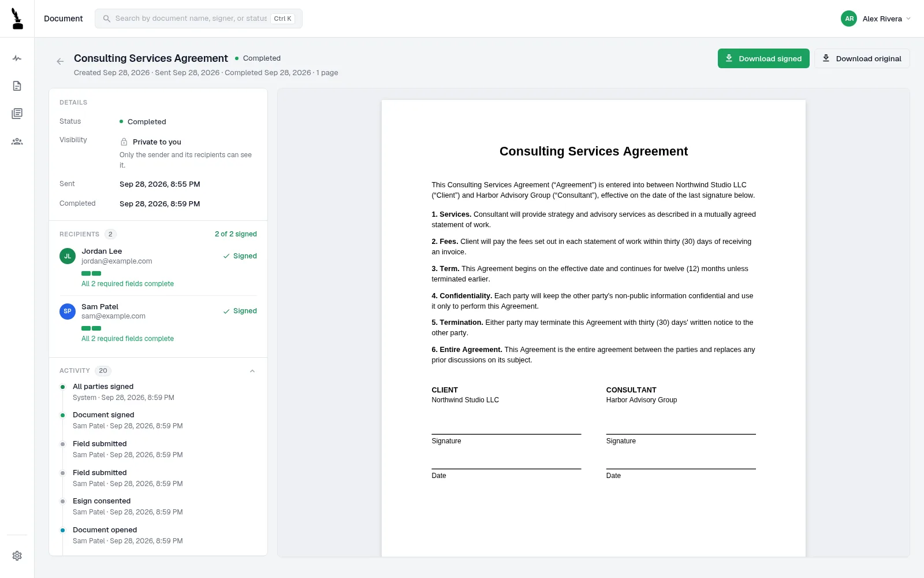Focus the document search field
Image resolution: width=924 pixels, height=578 pixels.
(199, 18)
